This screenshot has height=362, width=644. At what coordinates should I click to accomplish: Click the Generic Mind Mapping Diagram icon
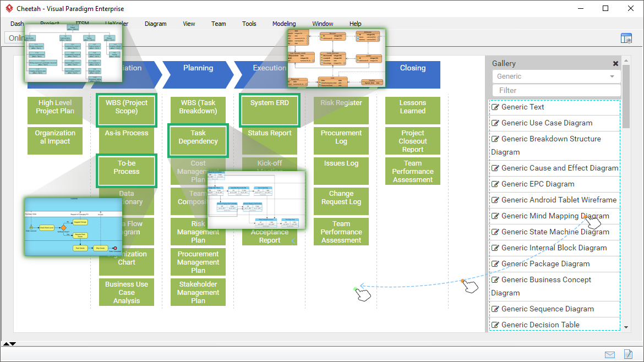click(495, 216)
